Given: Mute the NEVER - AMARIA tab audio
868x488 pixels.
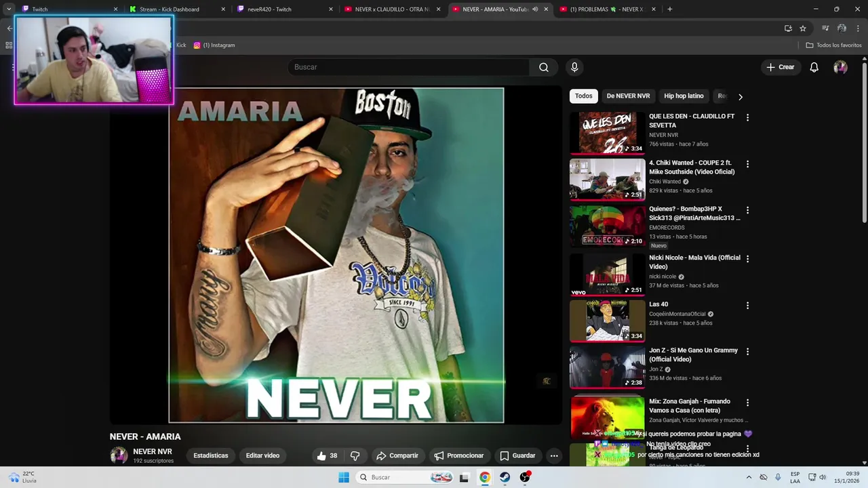Looking at the screenshot, I should 535,9.
